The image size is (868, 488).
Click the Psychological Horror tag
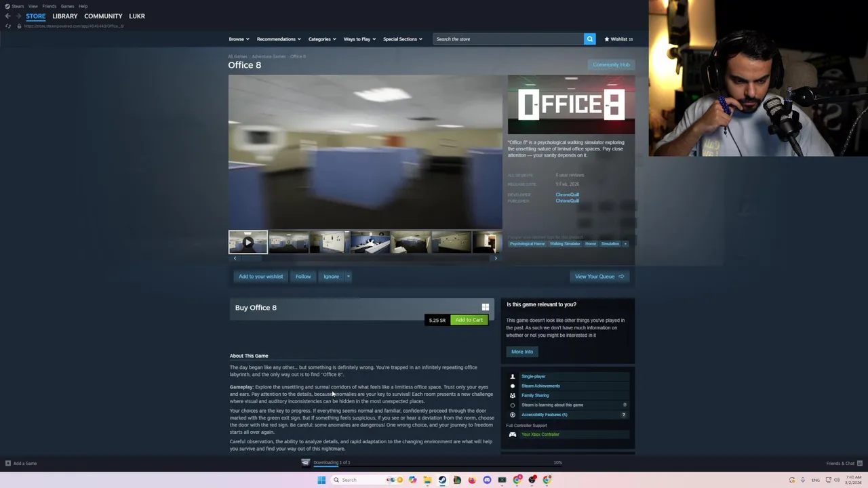click(x=527, y=243)
